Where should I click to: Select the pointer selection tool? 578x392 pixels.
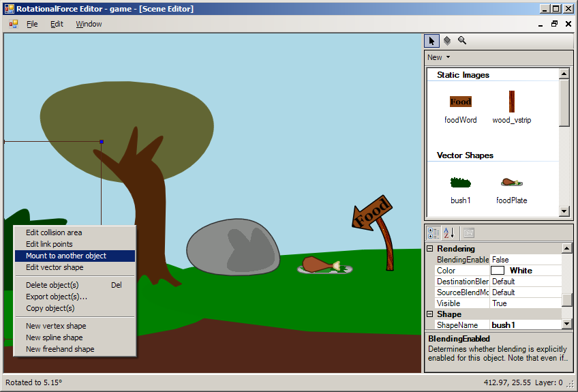coord(431,41)
